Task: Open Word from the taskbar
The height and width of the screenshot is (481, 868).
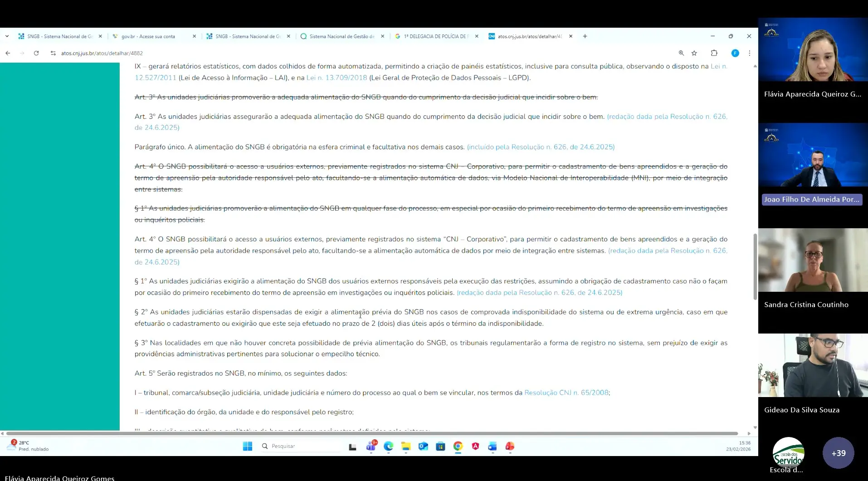Action: pyautogui.click(x=493, y=447)
